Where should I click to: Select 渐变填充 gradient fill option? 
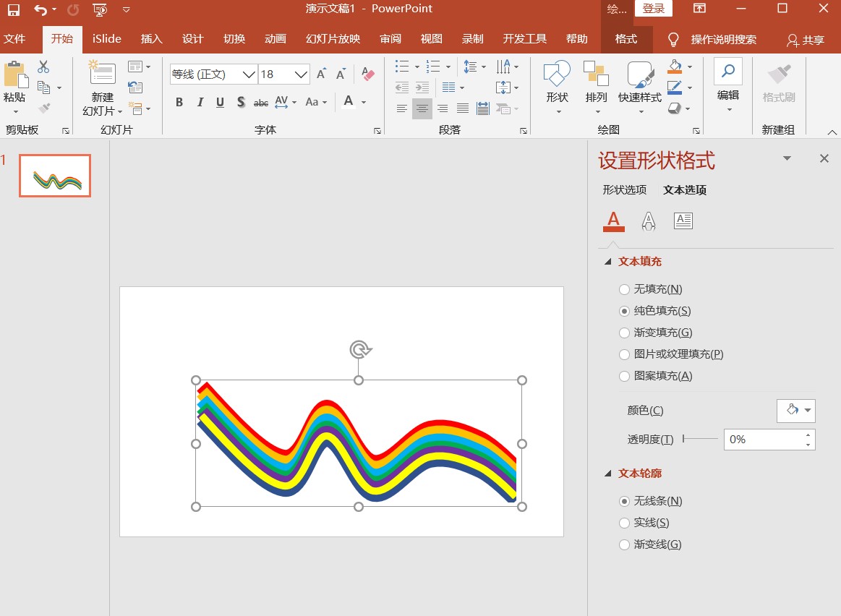pos(625,333)
